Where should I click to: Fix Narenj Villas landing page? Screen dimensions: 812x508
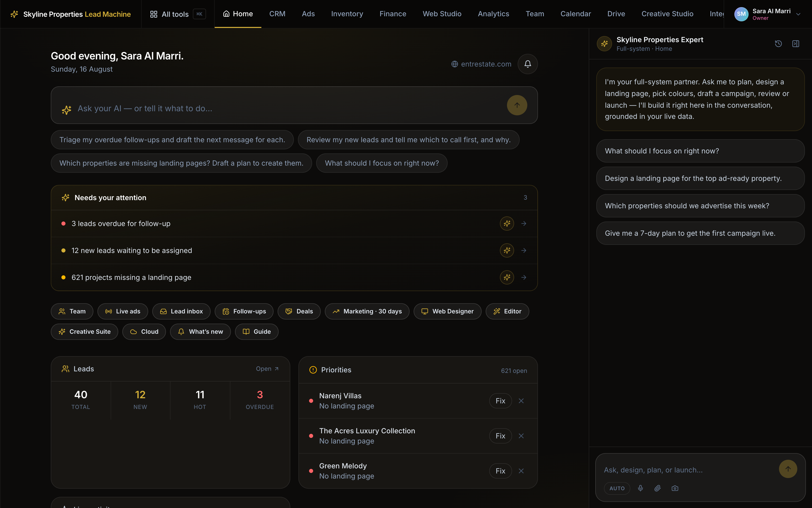pyautogui.click(x=500, y=401)
